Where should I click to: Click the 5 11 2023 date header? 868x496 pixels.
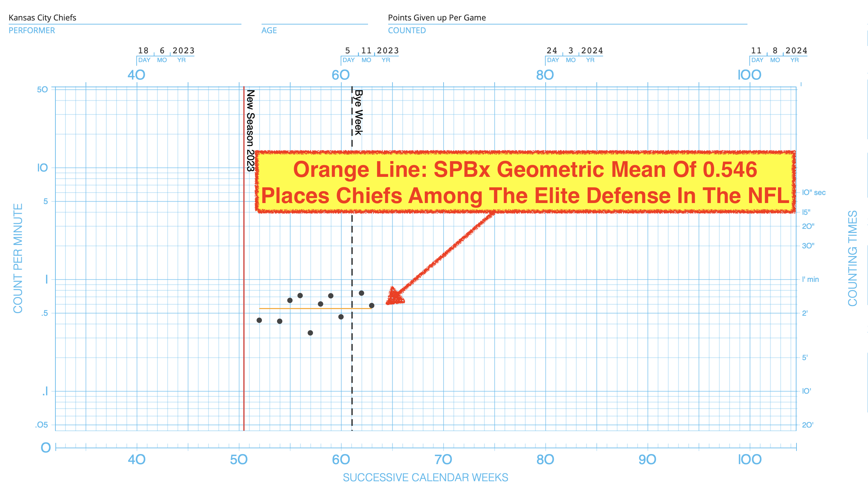click(371, 51)
